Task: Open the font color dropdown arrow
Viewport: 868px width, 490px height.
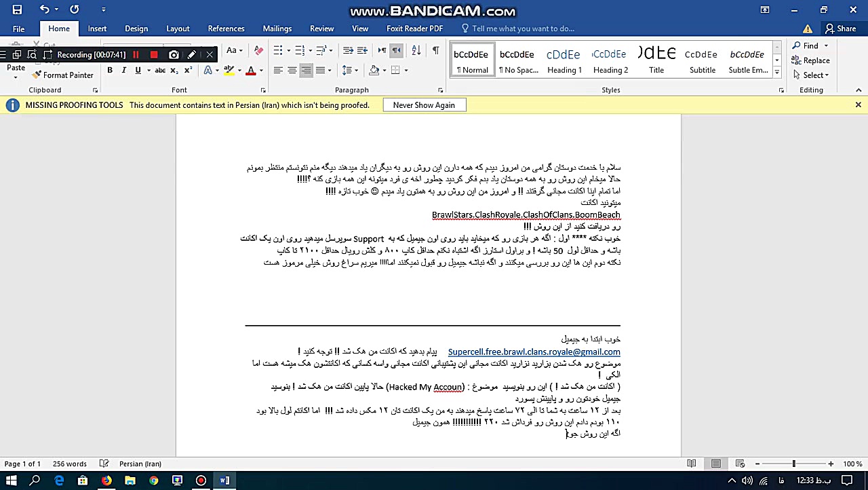Action: click(x=260, y=70)
